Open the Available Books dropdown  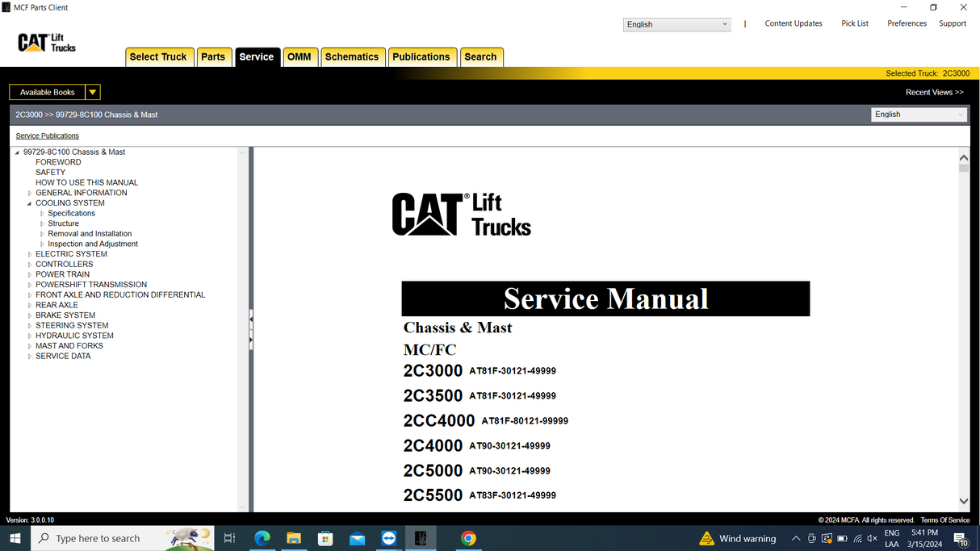pos(93,92)
